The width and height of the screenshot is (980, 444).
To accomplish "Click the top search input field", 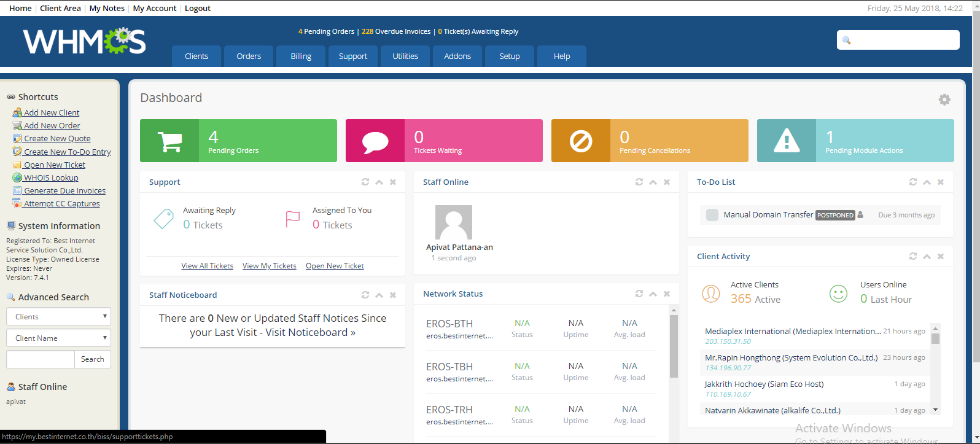I will [904, 41].
